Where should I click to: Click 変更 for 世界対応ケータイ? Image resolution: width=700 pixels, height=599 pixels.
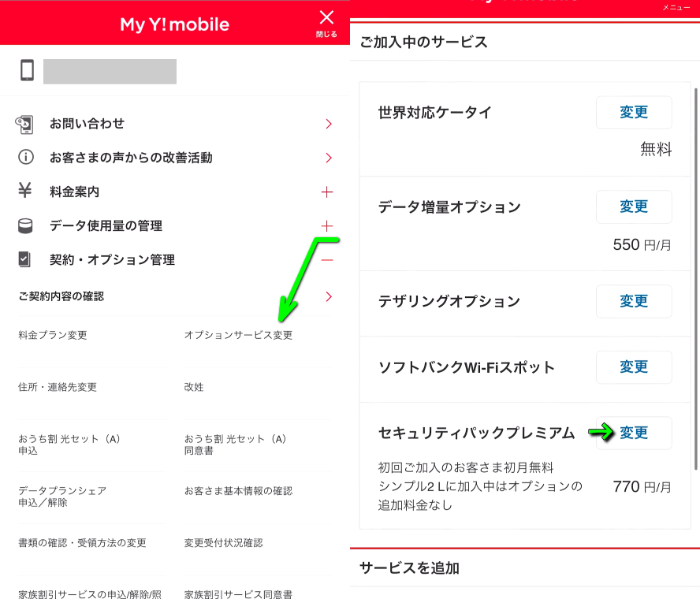(634, 112)
